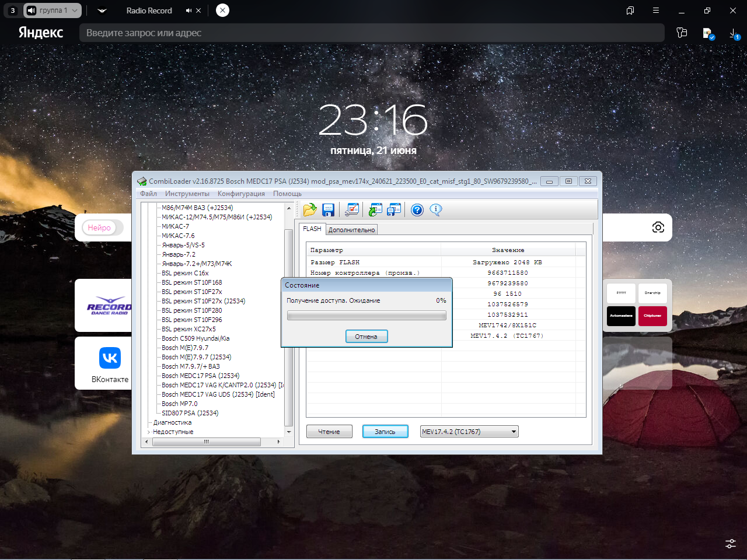Switch to the Дополнительно tab
The height and width of the screenshot is (560, 747).
click(351, 230)
